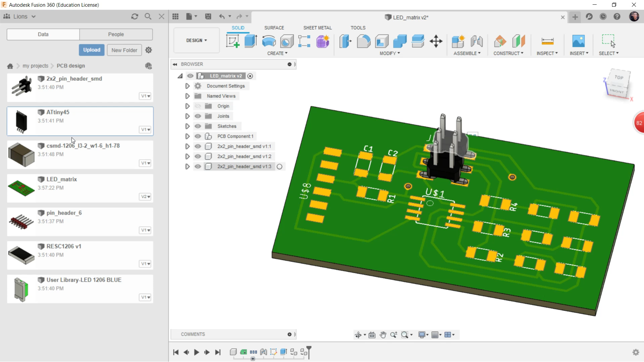The width and height of the screenshot is (644, 362).
Task: Click the Upload button in Data panel
Action: [x=91, y=50]
